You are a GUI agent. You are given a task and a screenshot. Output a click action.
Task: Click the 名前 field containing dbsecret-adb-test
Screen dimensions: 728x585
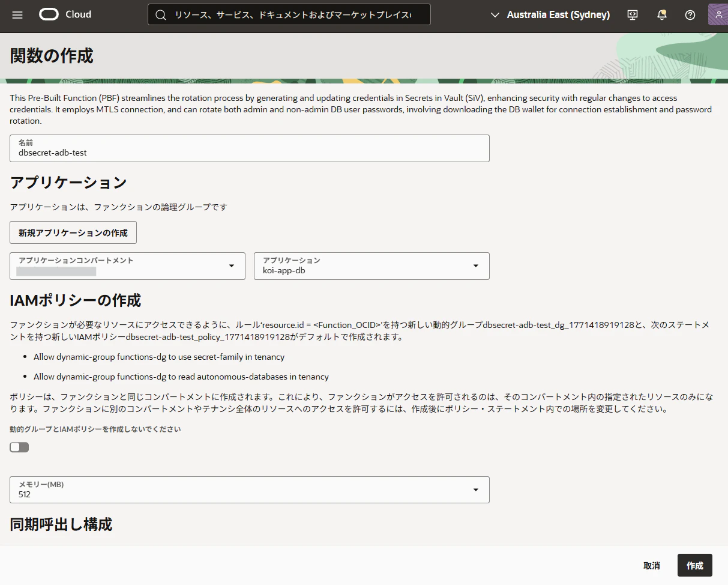tap(250, 148)
